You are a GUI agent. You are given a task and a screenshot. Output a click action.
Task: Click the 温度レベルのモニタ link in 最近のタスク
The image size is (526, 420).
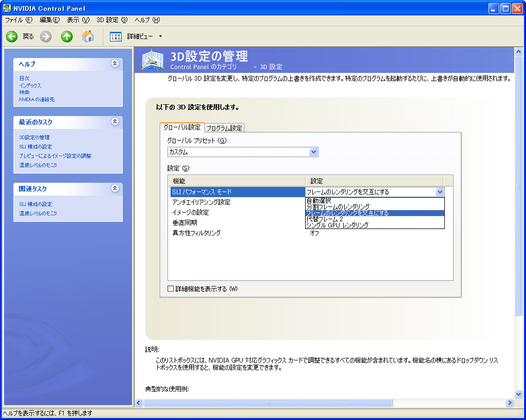38,165
